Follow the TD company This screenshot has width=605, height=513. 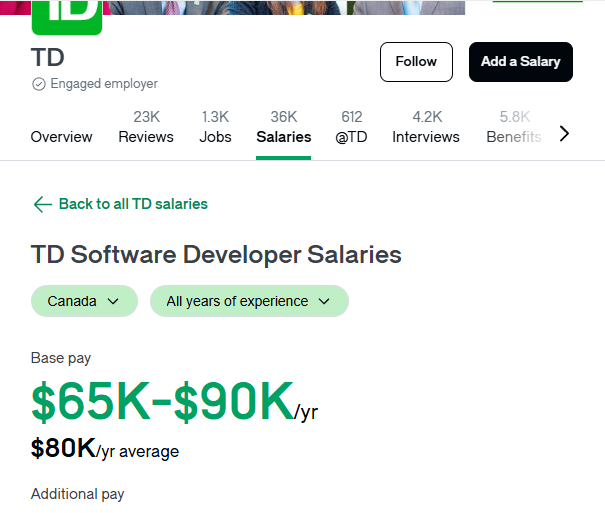point(416,62)
